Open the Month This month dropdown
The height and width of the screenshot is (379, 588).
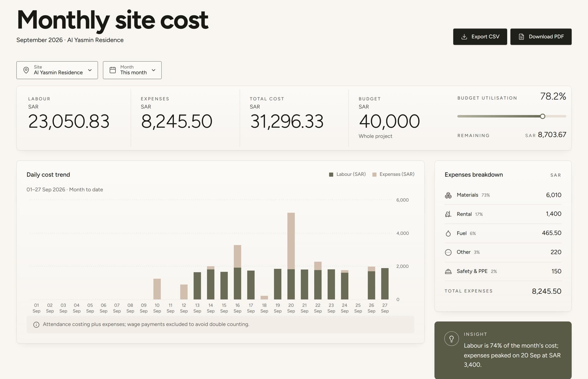(132, 70)
